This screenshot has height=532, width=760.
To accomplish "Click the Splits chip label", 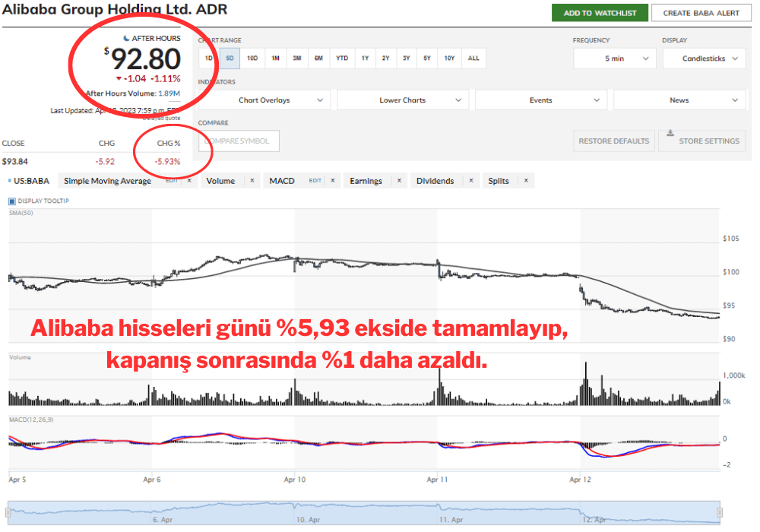I will (499, 181).
